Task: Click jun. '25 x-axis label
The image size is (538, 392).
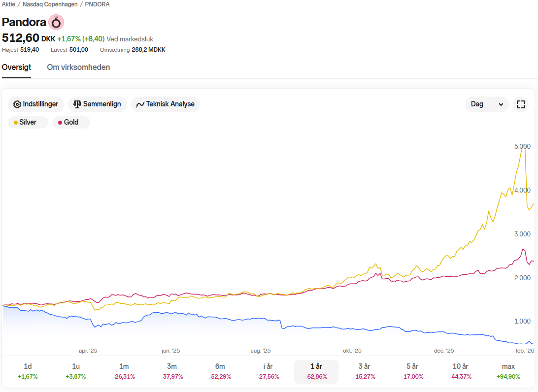Action: click(x=170, y=351)
